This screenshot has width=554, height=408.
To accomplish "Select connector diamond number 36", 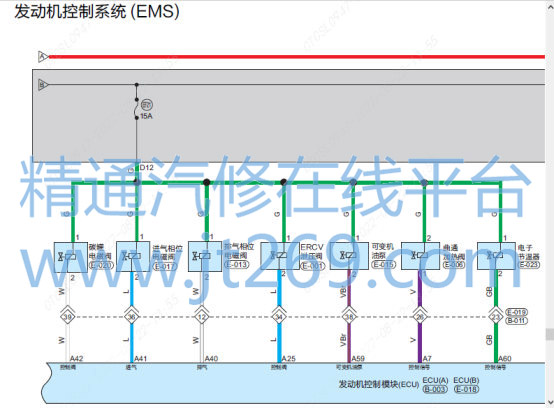I will point(132,317).
